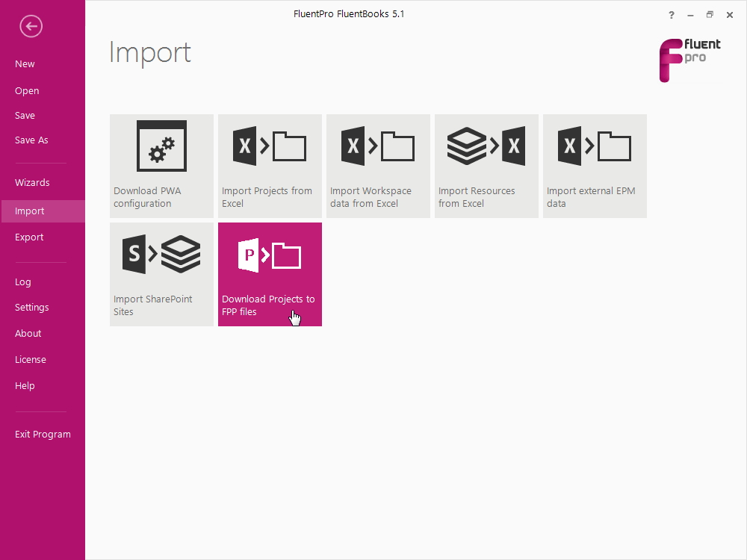Image resolution: width=747 pixels, height=560 pixels.
Task: Open the Import Resources from Excel tile
Action: [x=486, y=166]
